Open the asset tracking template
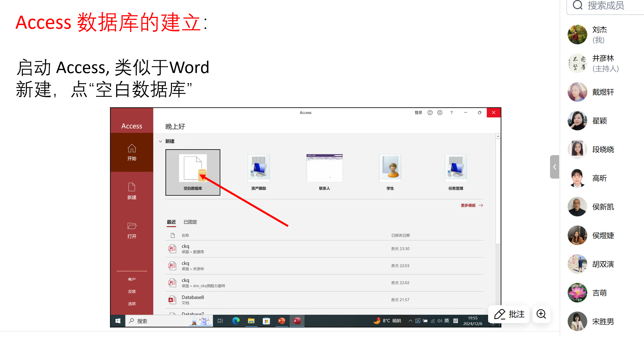Image resolution: width=644 pixels, height=337 pixels. [x=258, y=168]
